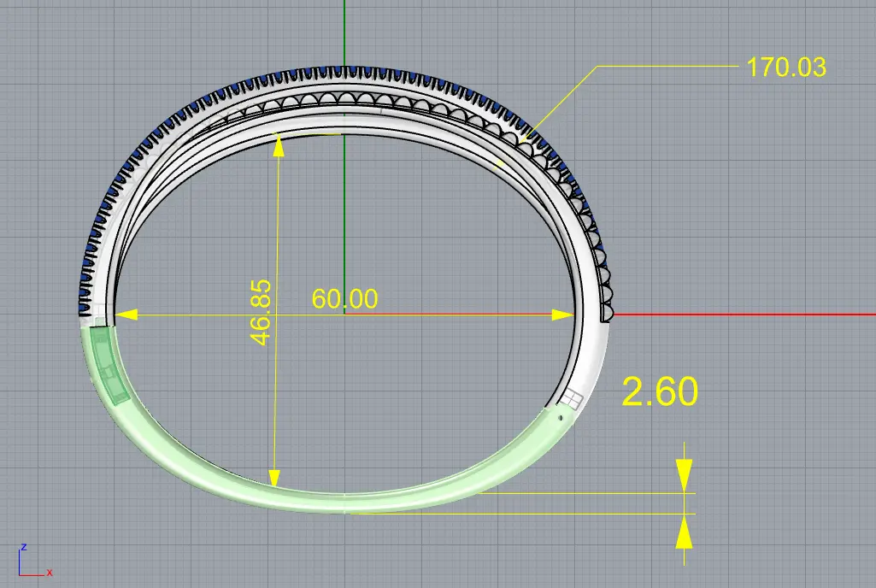Select the large 2.60 thickness dimension label
Viewport: 876px width, 588px height.
tap(660, 392)
